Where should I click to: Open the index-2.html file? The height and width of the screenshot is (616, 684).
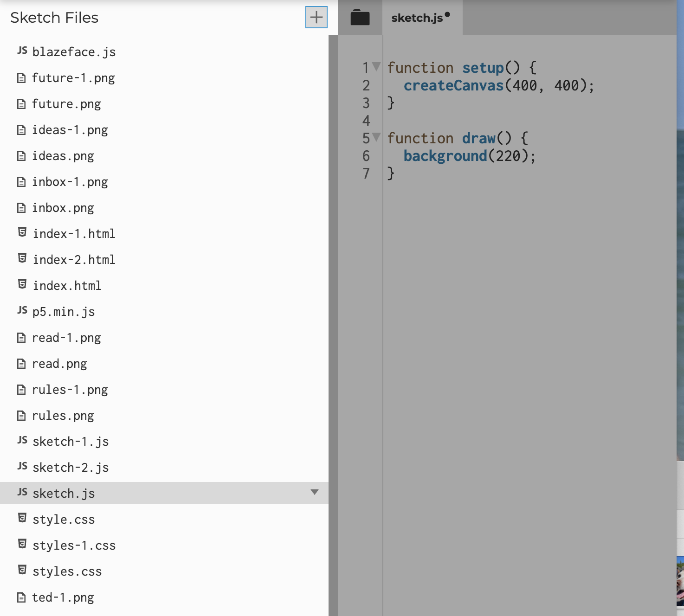(74, 259)
